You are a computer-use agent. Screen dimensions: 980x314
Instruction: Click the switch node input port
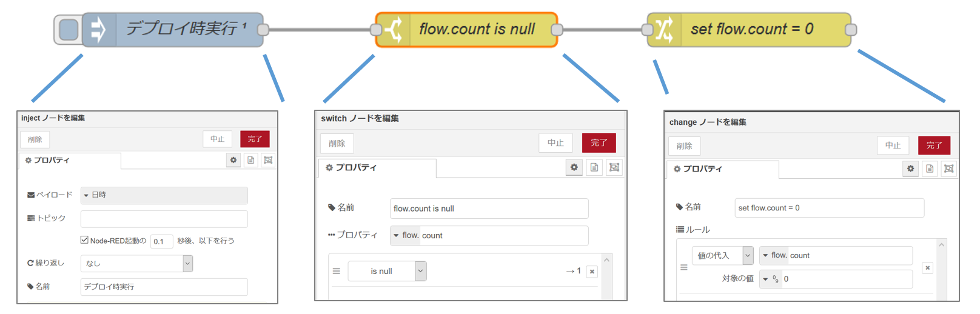point(376,29)
